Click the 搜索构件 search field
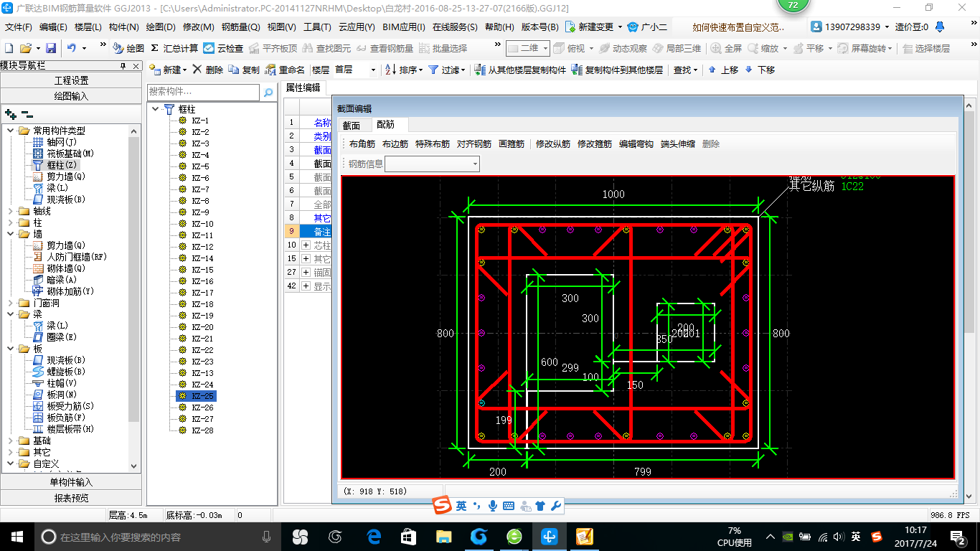 coord(203,93)
